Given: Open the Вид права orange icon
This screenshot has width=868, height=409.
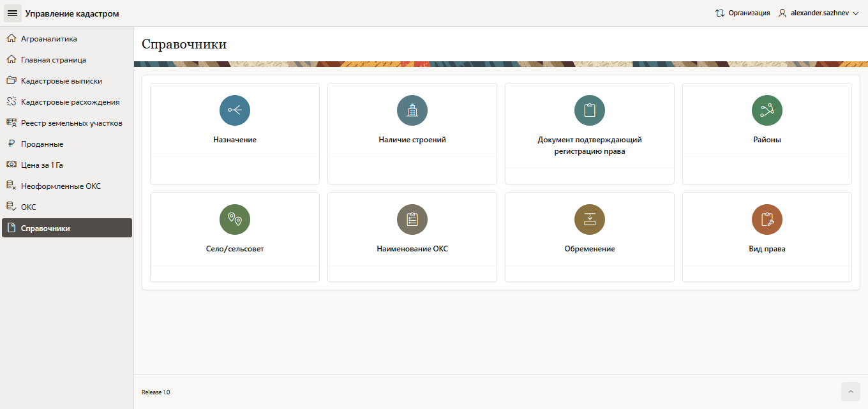Looking at the screenshot, I should [x=767, y=219].
